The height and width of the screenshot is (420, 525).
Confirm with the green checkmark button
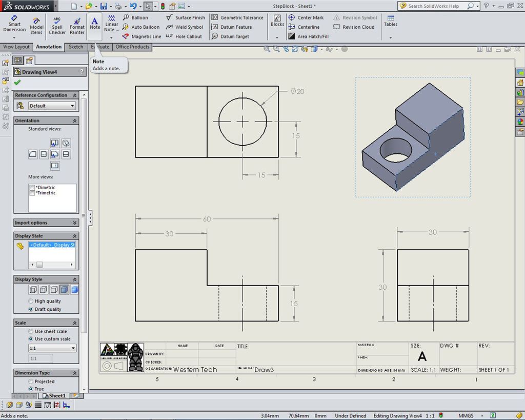pyautogui.click(x=17, y=82)
